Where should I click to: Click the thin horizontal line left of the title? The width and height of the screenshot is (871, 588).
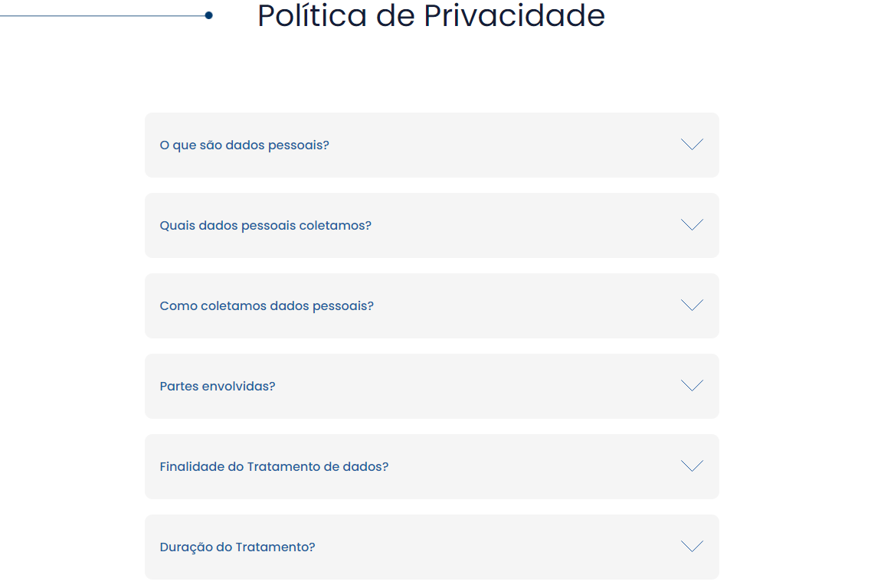click(100, 15)
